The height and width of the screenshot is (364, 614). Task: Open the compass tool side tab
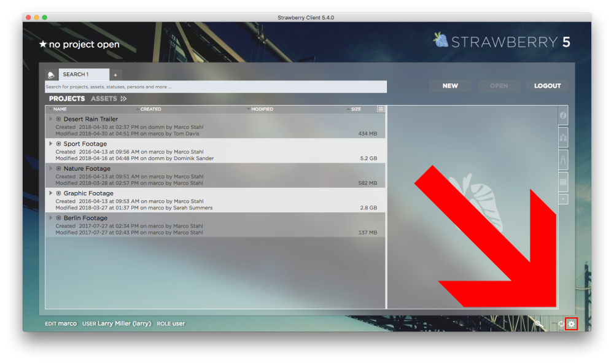563,160
